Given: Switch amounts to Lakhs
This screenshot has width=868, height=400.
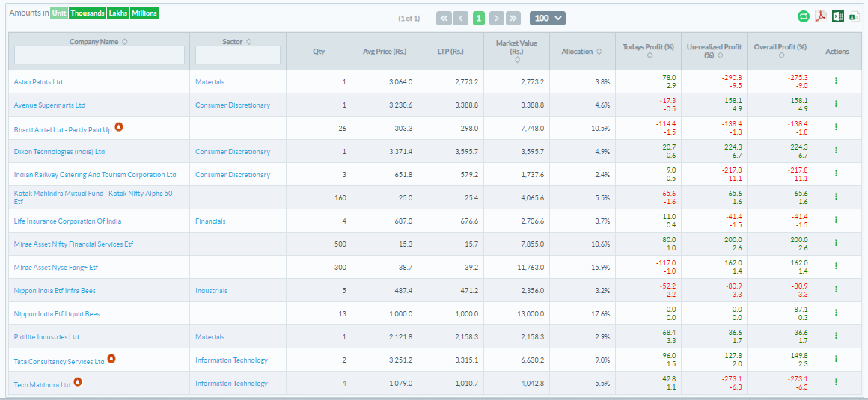Looking at the screenshot, I should [118, 13].
